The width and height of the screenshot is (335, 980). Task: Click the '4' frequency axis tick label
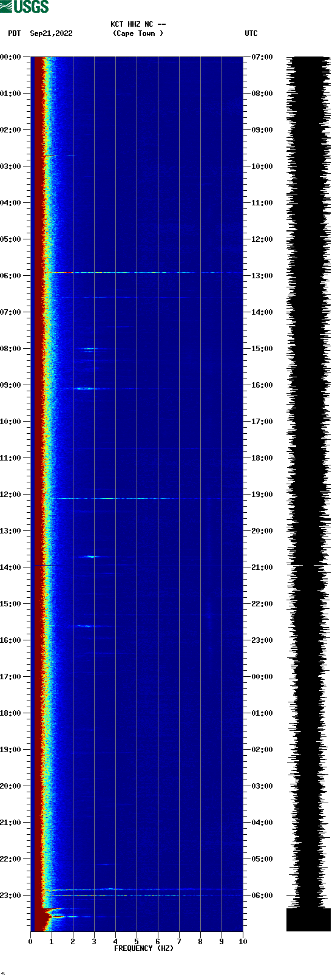coord(115,942)
